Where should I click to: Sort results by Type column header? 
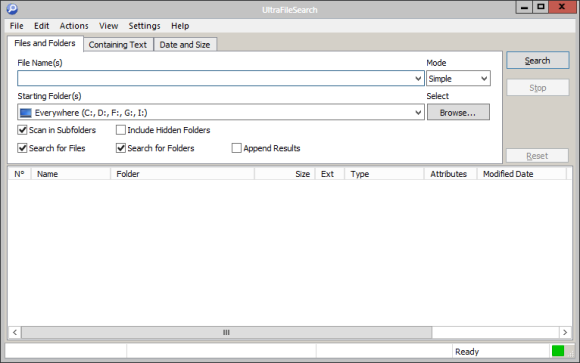(384, 174)
